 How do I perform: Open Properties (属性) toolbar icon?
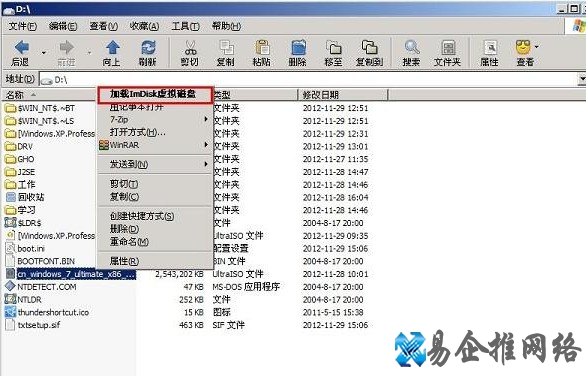pyautogui.click(x=490, y=47)
